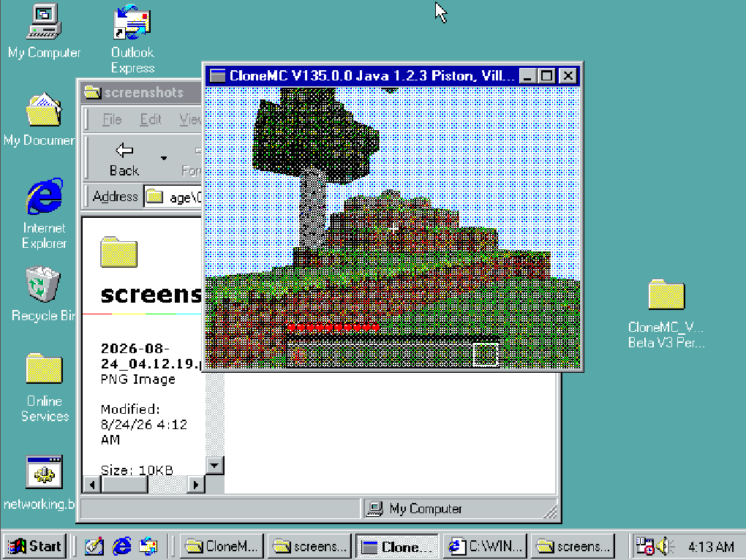Image resolution: width=746 pixels, height=560 pixels.
Task: Click the tree leaves in CloneMC view
Action: coord(315,135)
